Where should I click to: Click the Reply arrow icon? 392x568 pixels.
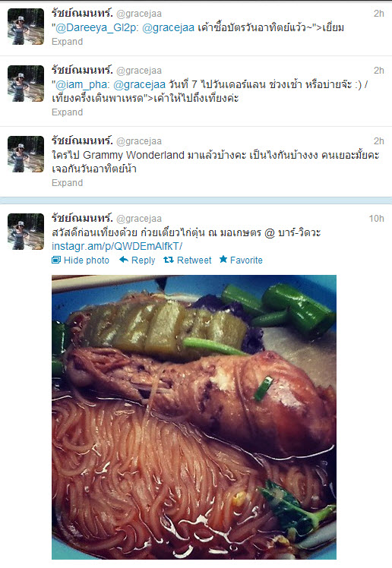pos(124,260)
